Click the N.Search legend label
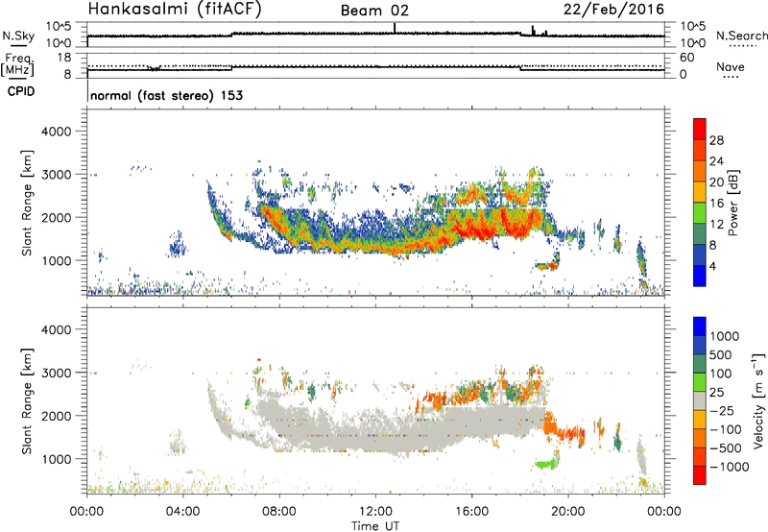768x532 pixels. 742,36
